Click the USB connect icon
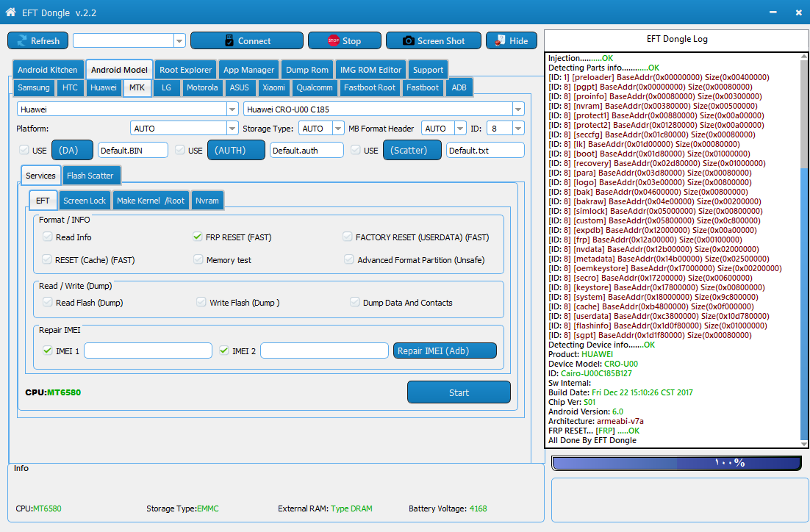This screenshot has width=810, height=532. (229, 41)
